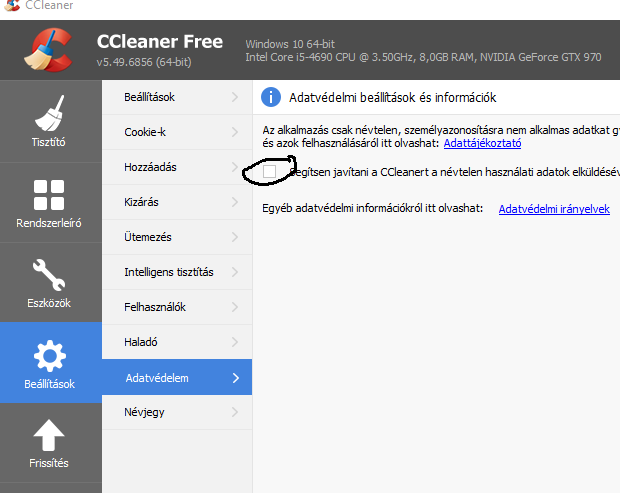
Task: Expand the Beállítások submenu chevron
Action: (x=235, y=97)
